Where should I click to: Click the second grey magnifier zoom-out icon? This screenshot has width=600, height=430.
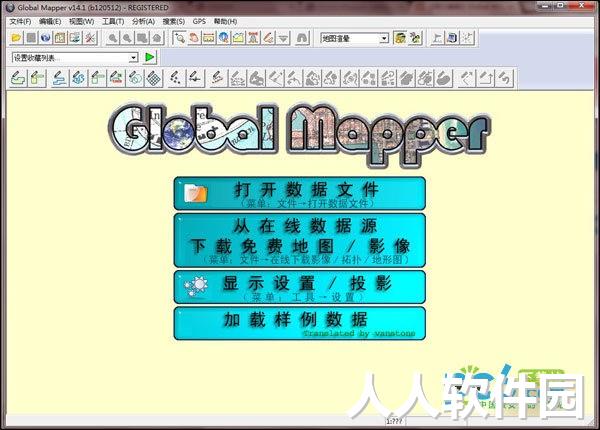[x=127, y=38]
